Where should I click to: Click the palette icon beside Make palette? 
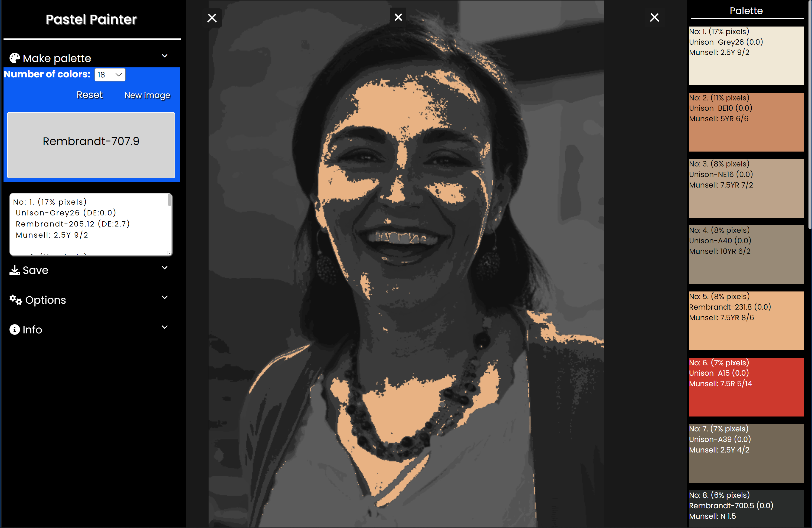(14, 58)
